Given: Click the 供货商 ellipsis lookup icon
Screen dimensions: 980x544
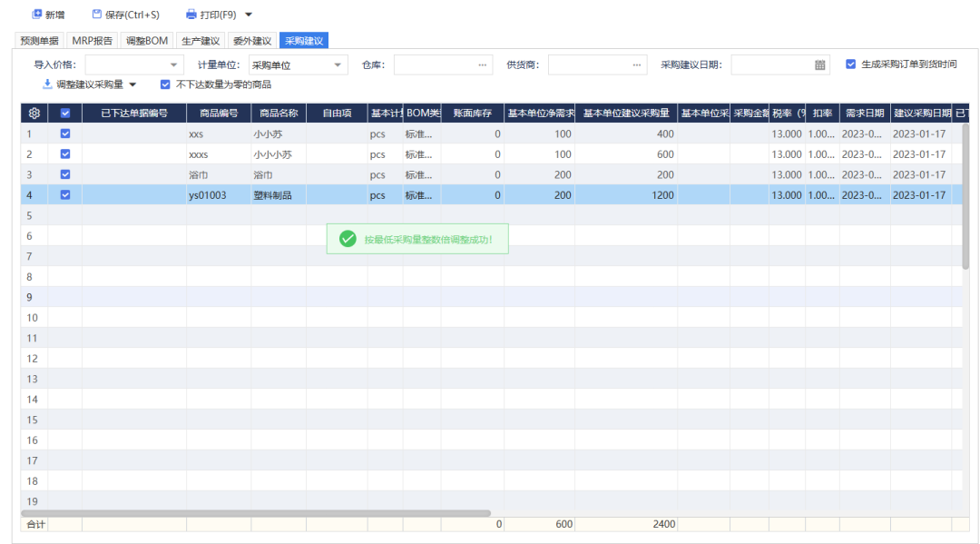Looking at the screenshot, I should click(637, 64).
